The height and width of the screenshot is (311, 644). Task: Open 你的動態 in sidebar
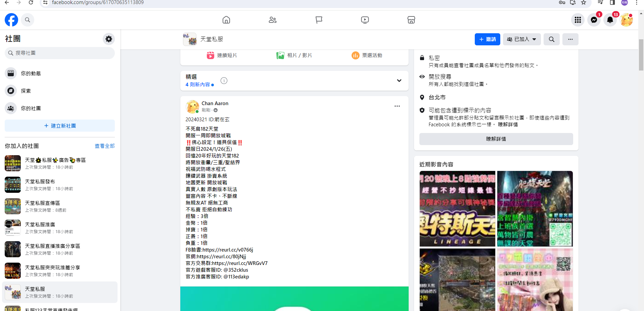pyautogui.click(x=60, y=73)
